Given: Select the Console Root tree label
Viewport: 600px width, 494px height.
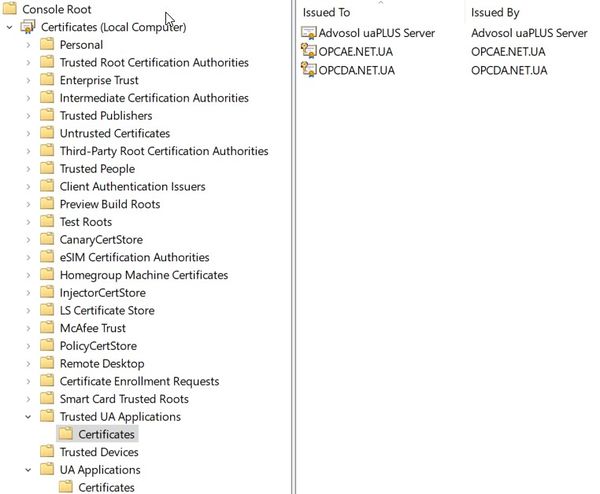Looking at the screenshot, I should [x=57, y=9].
